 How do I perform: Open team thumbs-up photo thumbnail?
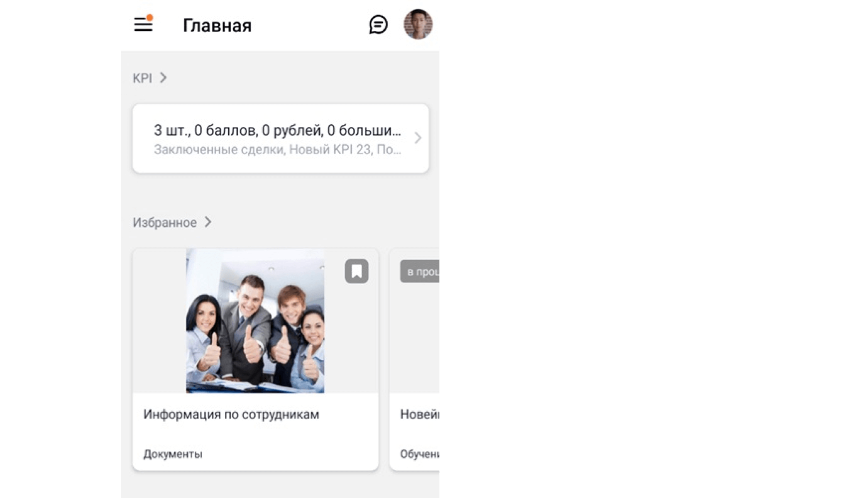click(255, 321)
